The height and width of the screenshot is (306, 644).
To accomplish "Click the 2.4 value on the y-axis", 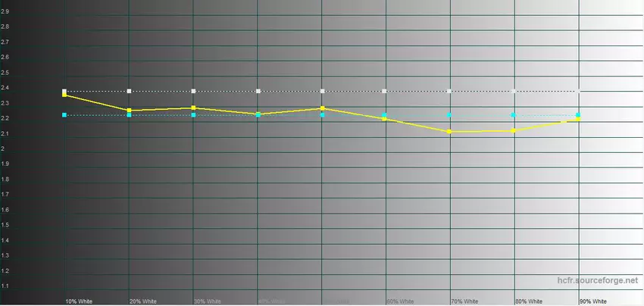I will pyautogui.click(x=5, y=88).
